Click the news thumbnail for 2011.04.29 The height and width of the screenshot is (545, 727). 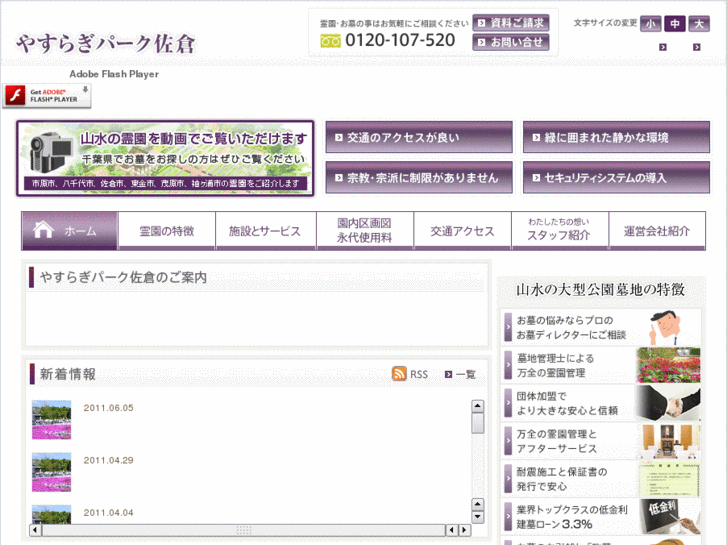coord(51,472)
